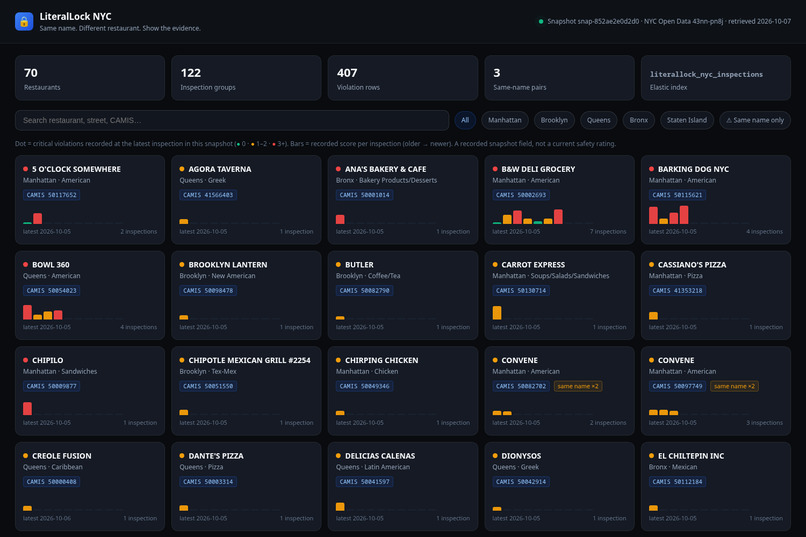The image size is (806, 537).
Task: Open the 407 Violation rows stat card
Action: click(402, 78)
